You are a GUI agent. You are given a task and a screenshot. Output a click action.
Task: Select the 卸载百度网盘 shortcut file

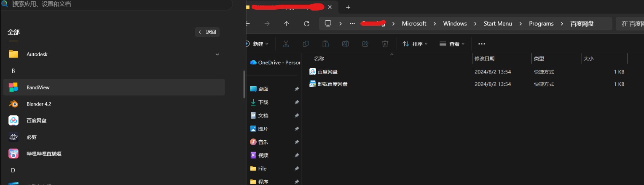(328, 84)
